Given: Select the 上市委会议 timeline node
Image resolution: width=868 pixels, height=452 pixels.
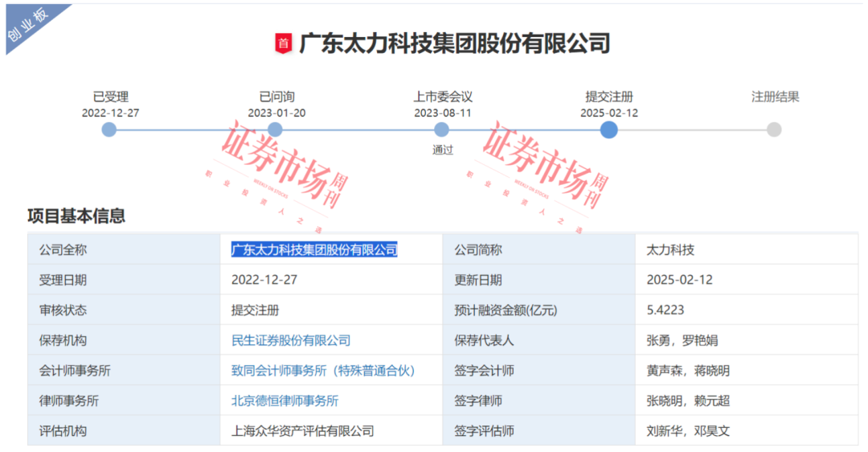Looking at the screenshot, I should pos(441,129).
